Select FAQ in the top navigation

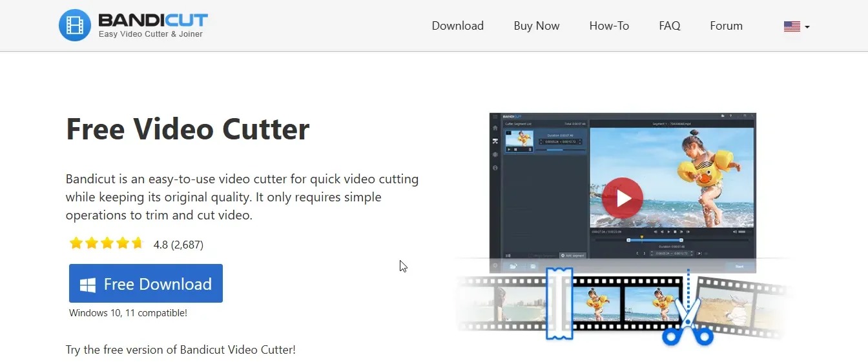tap(670, 26)
